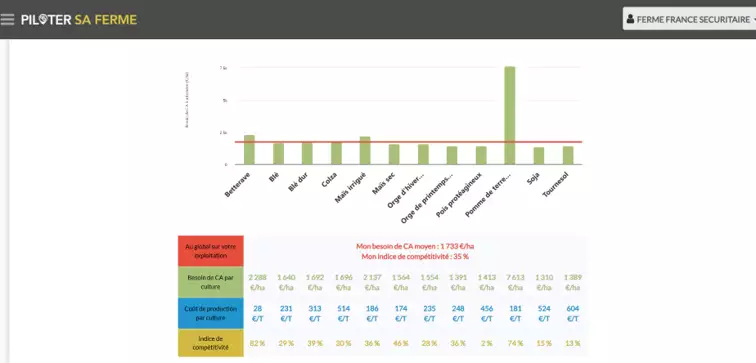This screenshot has height=363, width=756.
Task: Click the Piloter Sa Ferme logo
Action: pyautogui.click(x=79, y=19)
